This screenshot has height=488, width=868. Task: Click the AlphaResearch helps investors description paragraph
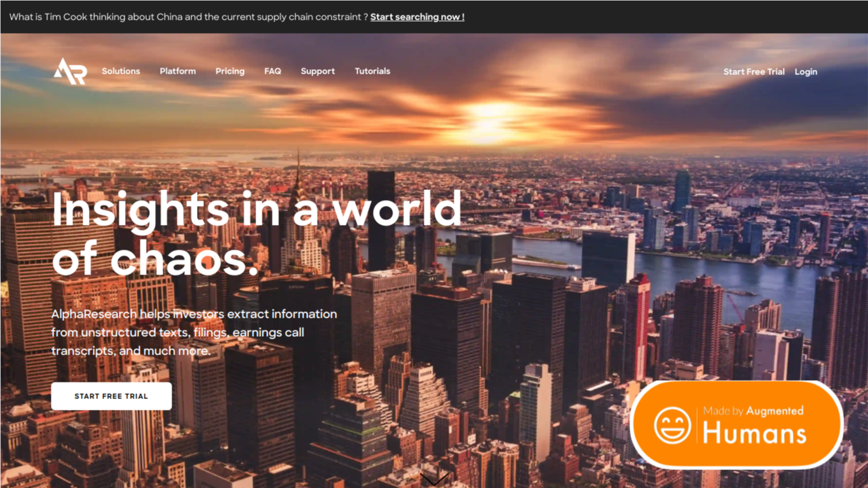click(194, 332)
